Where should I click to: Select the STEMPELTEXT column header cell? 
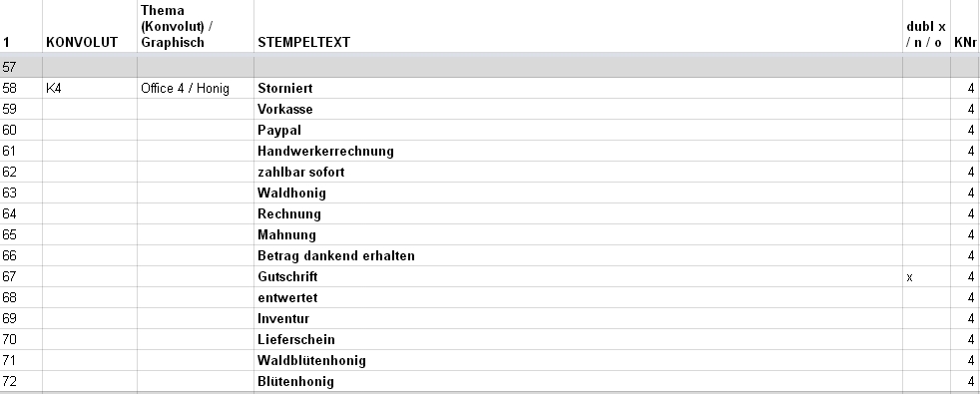point(578,26)
